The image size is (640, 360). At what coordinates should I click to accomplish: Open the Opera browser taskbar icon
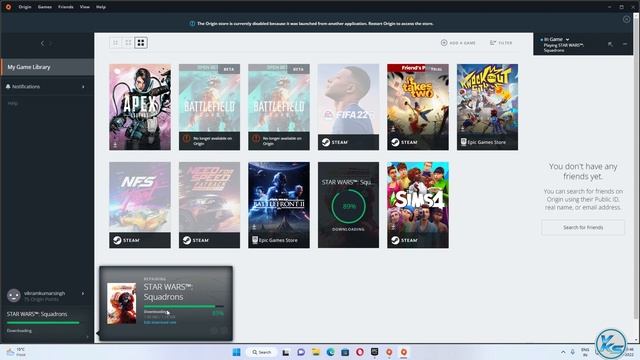[x=360, y=352]
